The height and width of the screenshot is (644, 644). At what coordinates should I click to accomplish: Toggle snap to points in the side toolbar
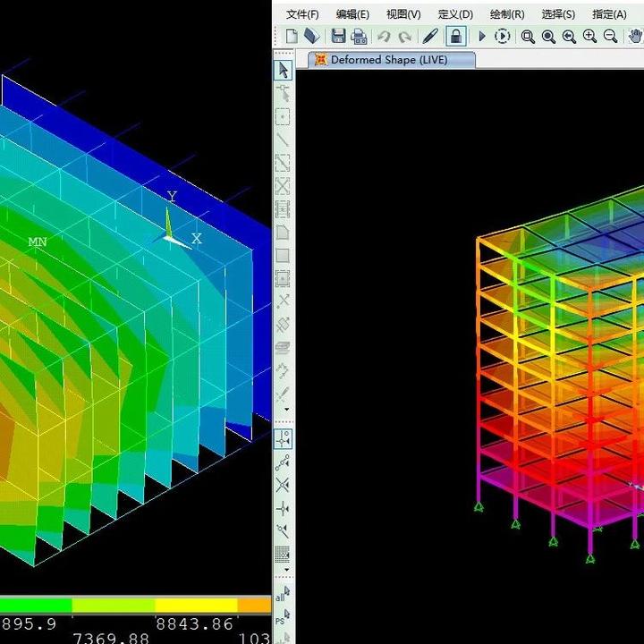[x=283, y=438]
